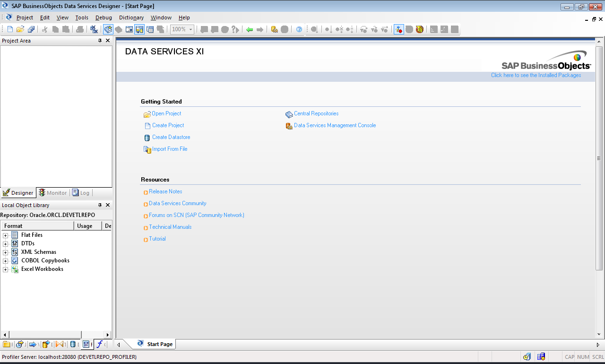Pin the Local Object Library panel
This screenshot has width=605, height=364.
[100, 205]
